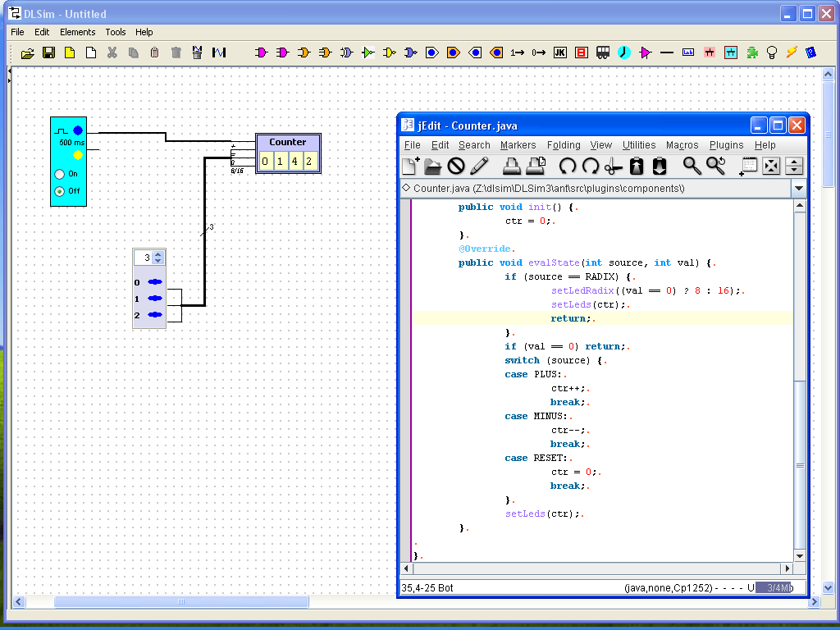This screenshot has height=630, width=840.
Task: Click jEdit open folder icon
Action: [x=433, y=166]
